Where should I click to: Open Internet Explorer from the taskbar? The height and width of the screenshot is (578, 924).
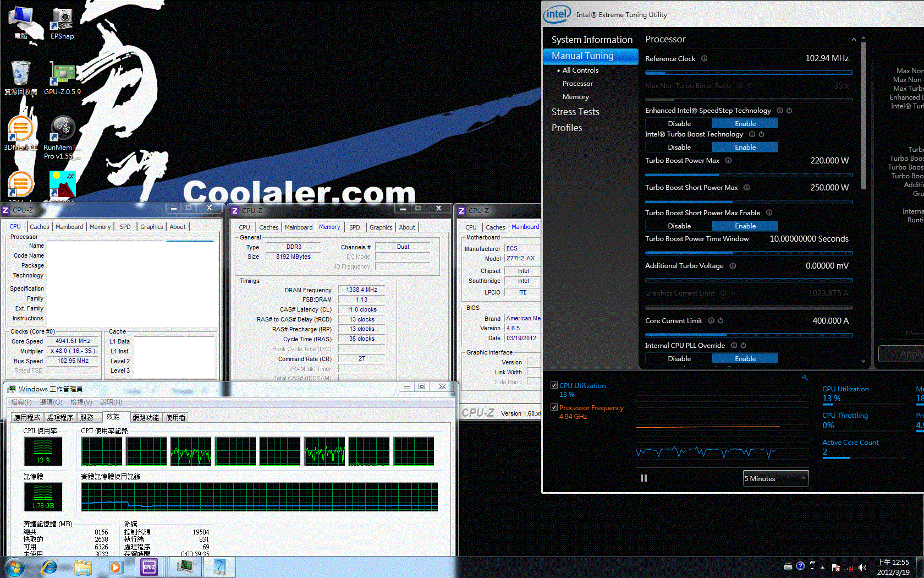(x=50, y=567)
